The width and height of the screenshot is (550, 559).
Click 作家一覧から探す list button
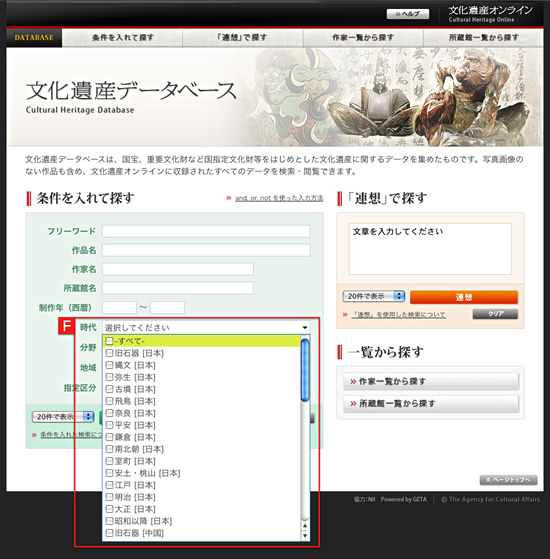click(x=431, y=381)
